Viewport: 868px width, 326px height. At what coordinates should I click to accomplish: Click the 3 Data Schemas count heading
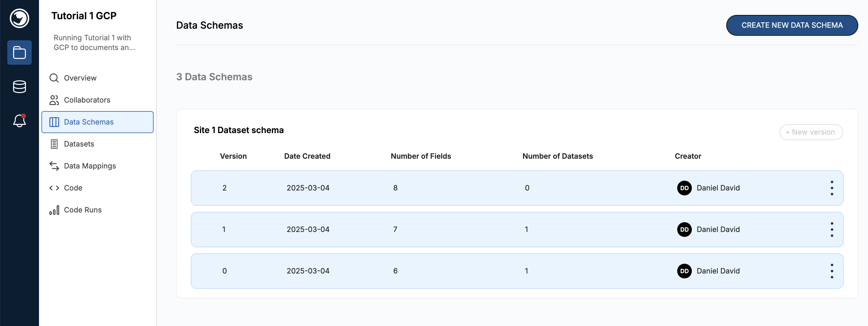[214, 77]
